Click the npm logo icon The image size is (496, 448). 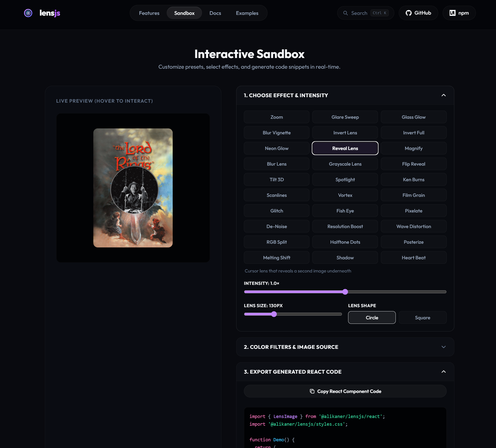[452, 13]
